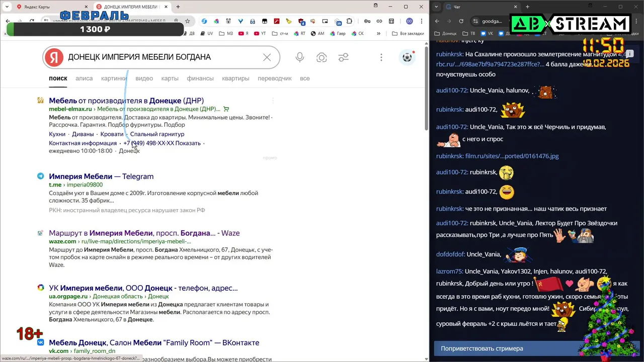Open Империя Мебели — Telegram result
The height and width of the screenshot is (362, 644).
click(x=101, y=176)
